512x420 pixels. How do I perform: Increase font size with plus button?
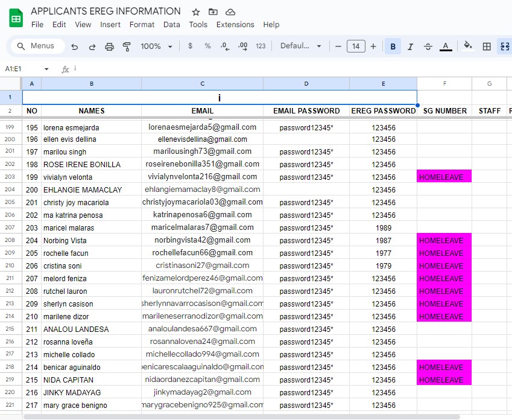coord(373,46)
